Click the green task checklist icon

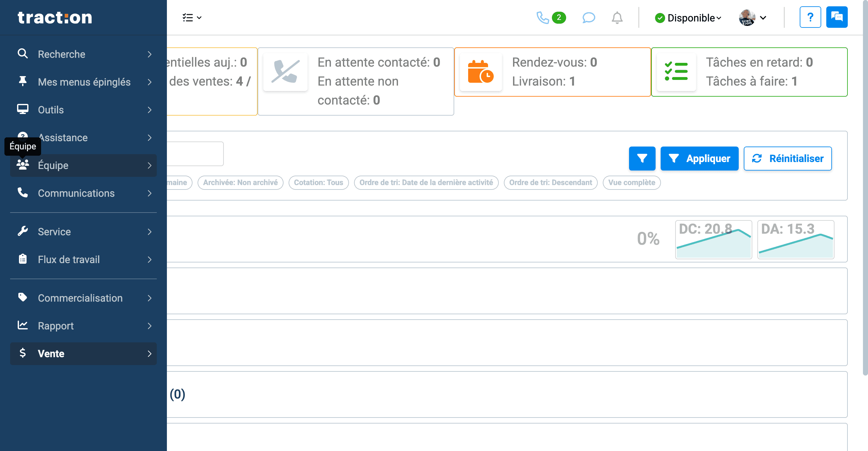(676, 72)
